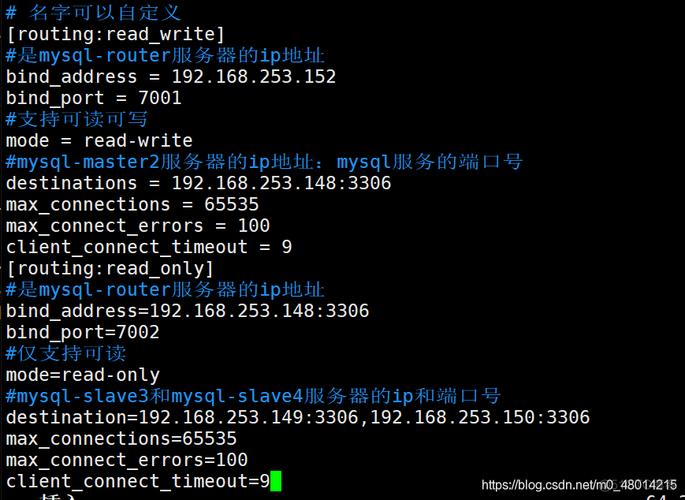This screenshot has height=500, width=685.
Task: Select the mode = read-write line
Action: [x=99, y=141]
